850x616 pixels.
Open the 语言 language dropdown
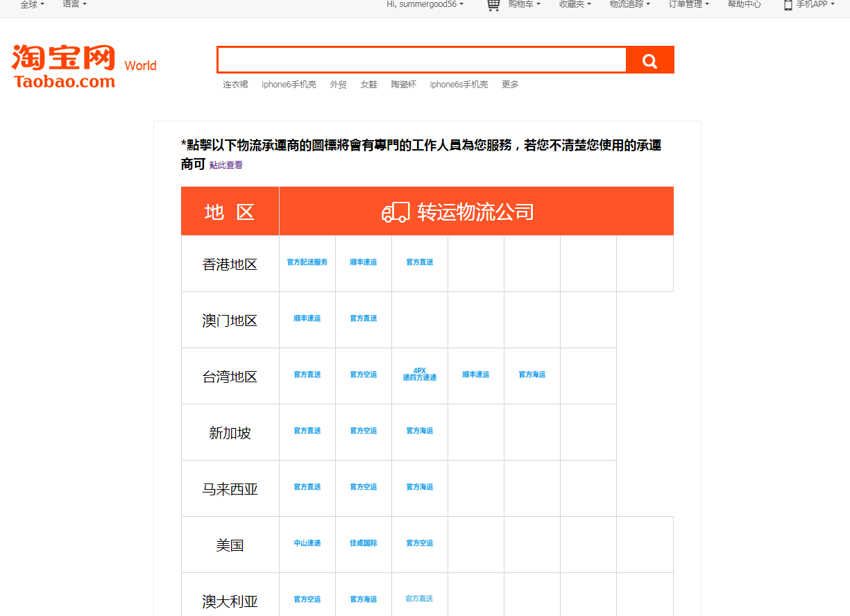click(x=74, y=4)
